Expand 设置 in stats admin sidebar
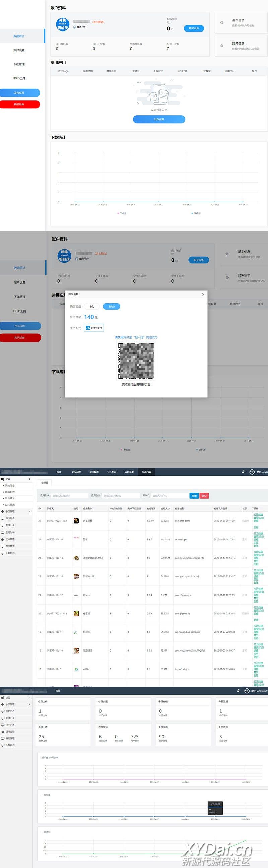268x868 pixels. [16, 698]
